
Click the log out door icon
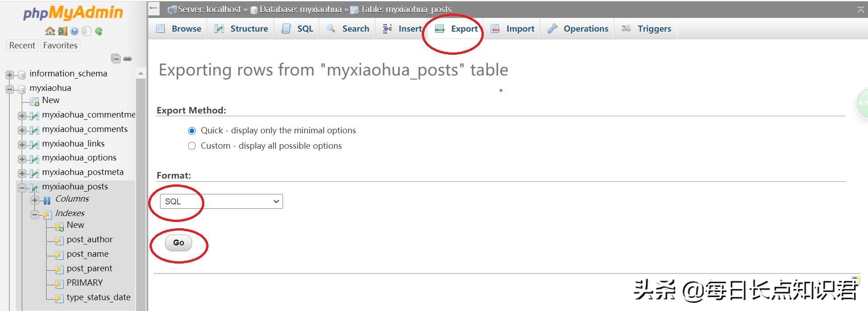tap(62, 31)
